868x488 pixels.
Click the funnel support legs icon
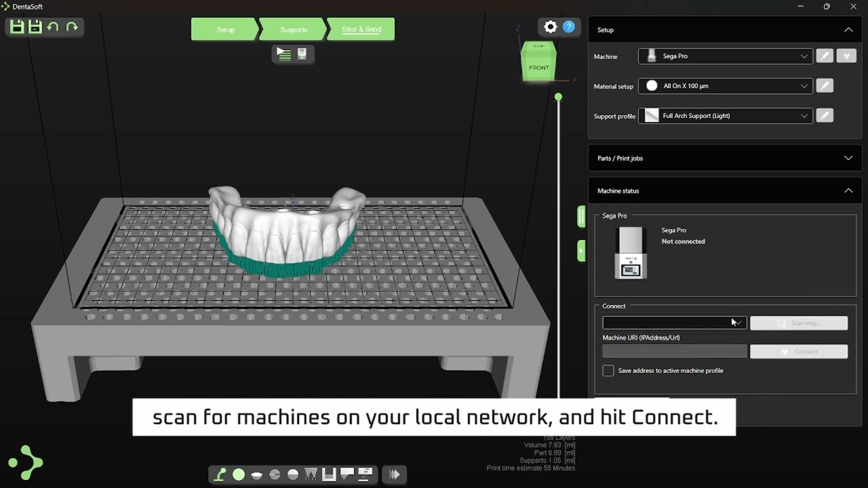click(311, 474)
